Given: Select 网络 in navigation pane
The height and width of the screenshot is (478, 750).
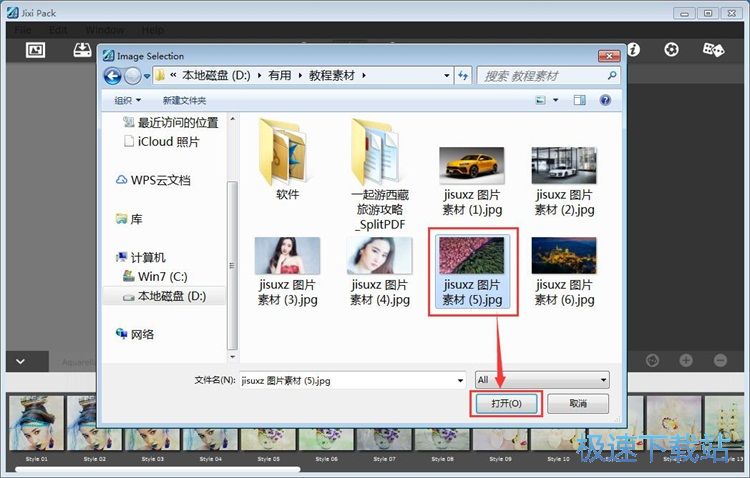Looking at the screenshot, I should [135, 334].
